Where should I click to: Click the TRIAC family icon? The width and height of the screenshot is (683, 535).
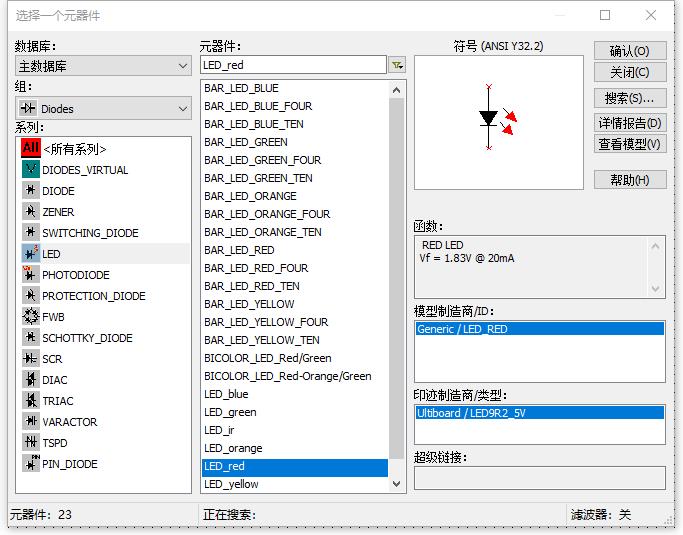click(x=30, y=400)
